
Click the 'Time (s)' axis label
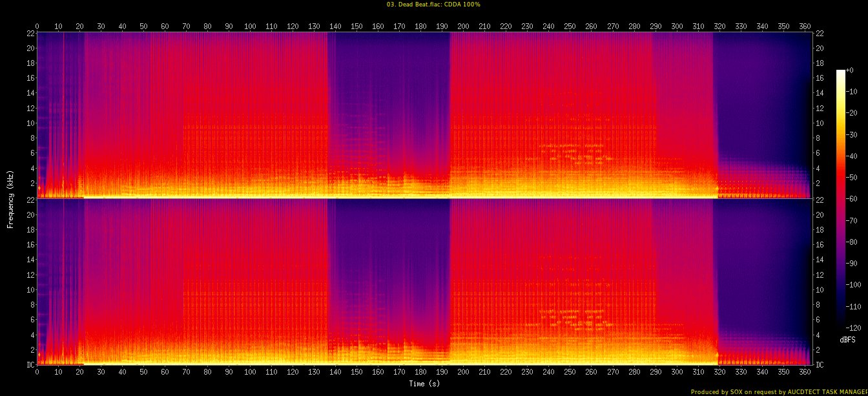coord(424,384)
